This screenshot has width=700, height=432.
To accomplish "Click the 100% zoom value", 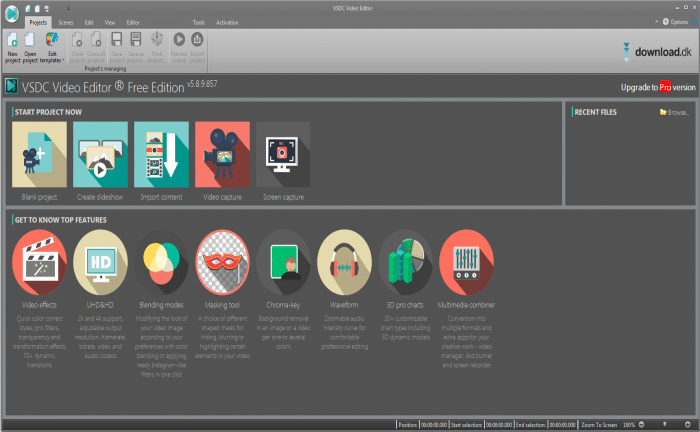I will (629, 425).
